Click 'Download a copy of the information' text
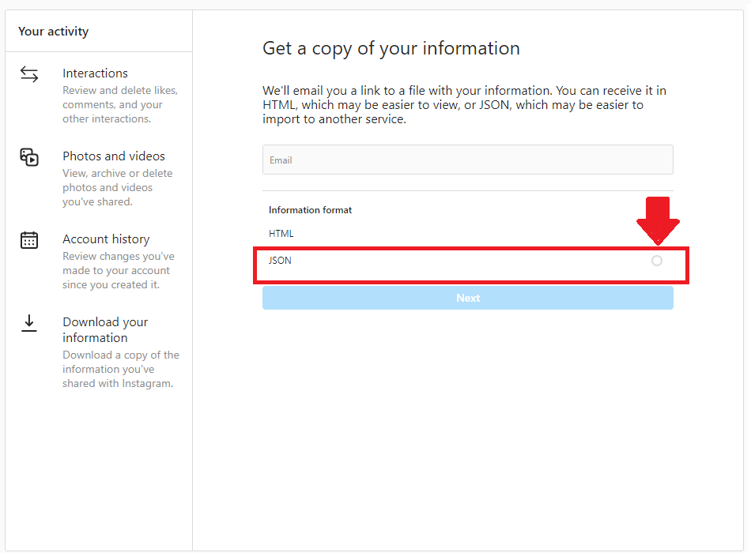 point(121,370)
